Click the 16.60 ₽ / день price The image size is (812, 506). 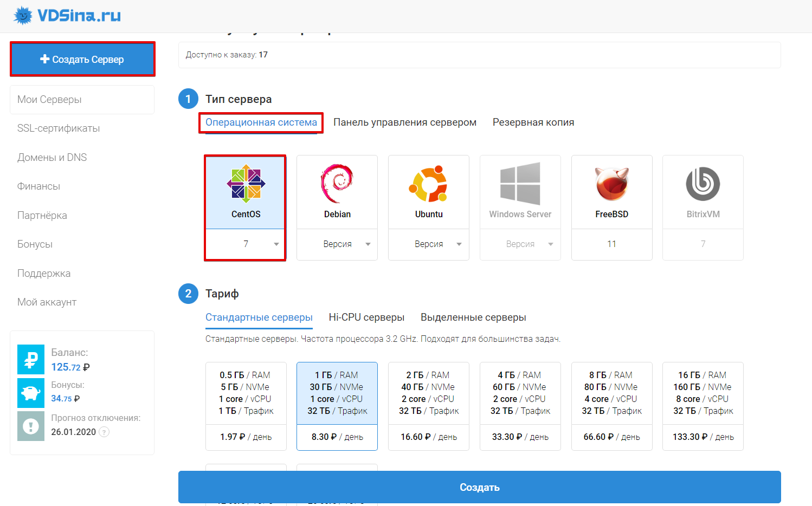click(429, 437)
